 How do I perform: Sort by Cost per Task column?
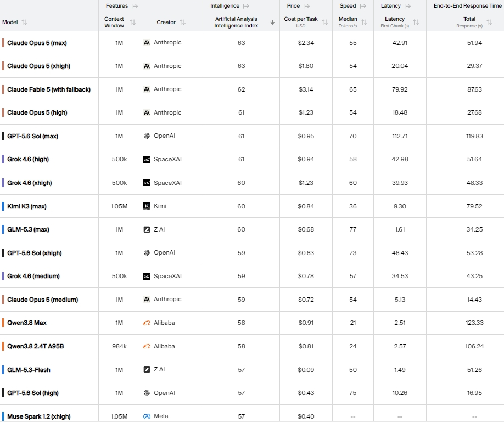324,22
